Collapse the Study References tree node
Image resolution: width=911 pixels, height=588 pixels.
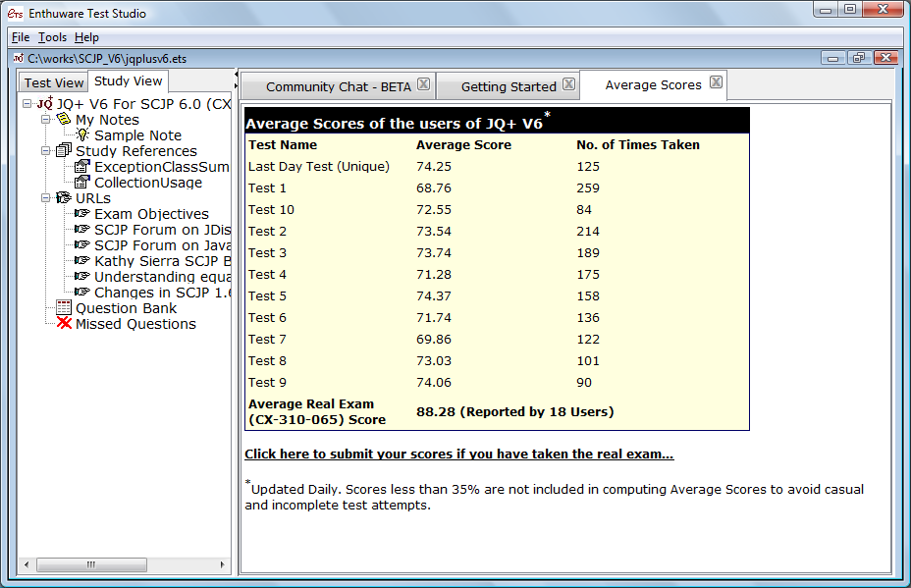[x=45, y=150]
